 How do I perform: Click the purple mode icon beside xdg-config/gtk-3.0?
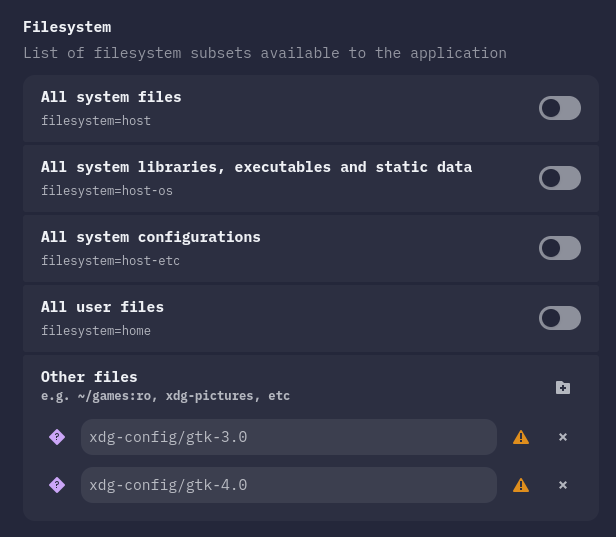pos(57,437)
